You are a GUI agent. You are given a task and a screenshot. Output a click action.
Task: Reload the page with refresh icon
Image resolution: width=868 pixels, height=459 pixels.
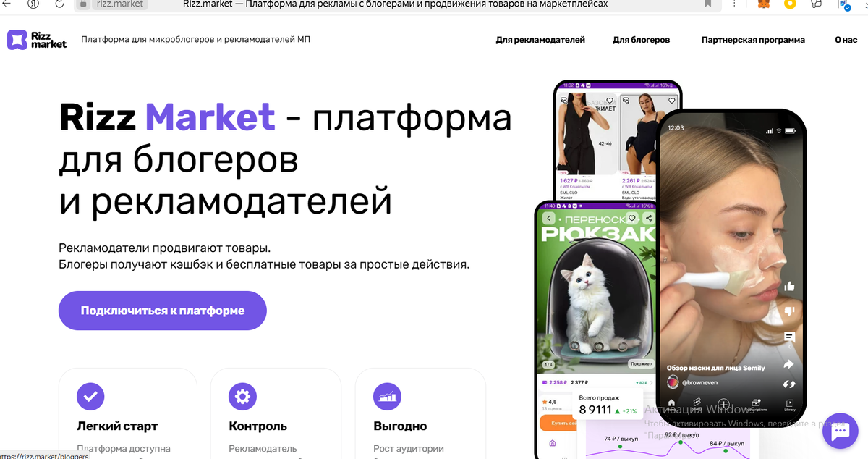pyautogui.click(x=58, y=4)
